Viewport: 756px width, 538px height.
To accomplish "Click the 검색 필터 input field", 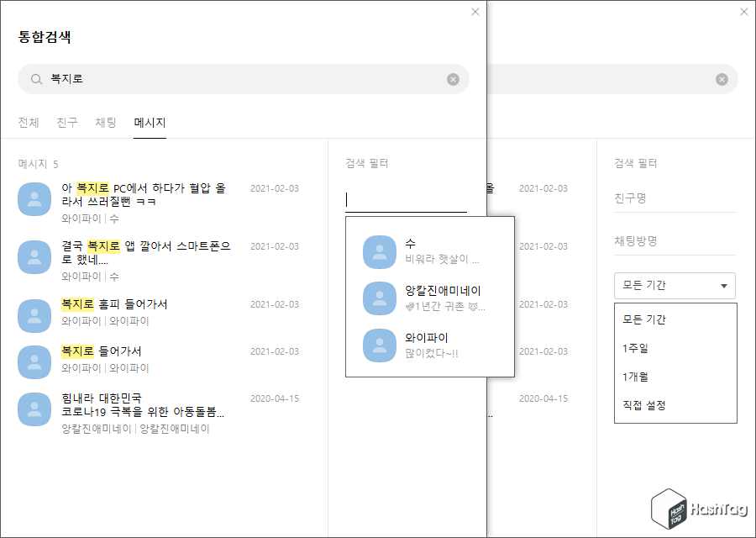I will click(x=406, y=200).
